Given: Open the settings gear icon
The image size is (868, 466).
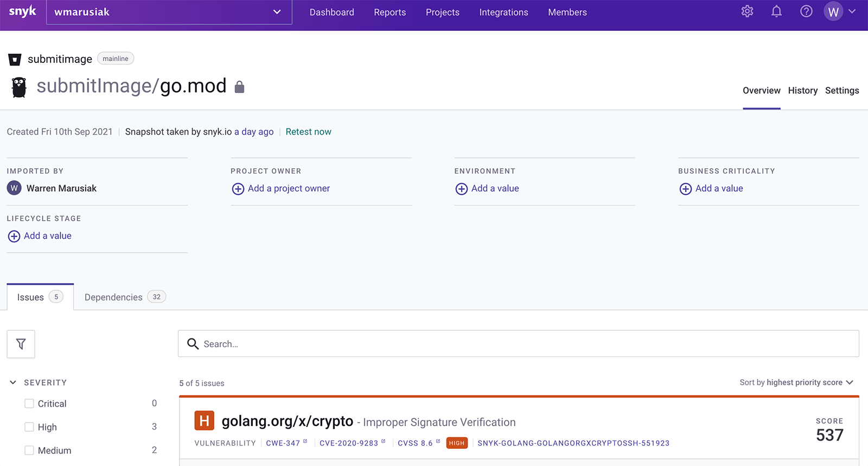Looking at the screenshot, I should [x=747, y=11].
